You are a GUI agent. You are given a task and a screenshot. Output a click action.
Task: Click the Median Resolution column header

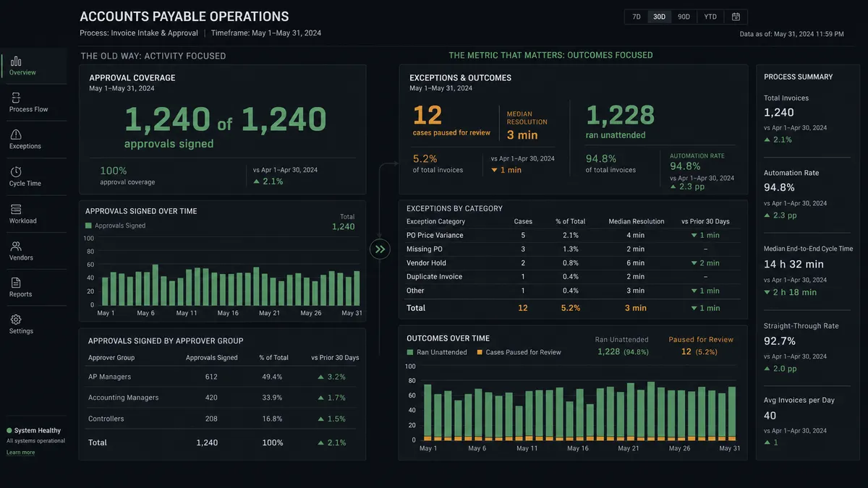click(x=637, y=221)
